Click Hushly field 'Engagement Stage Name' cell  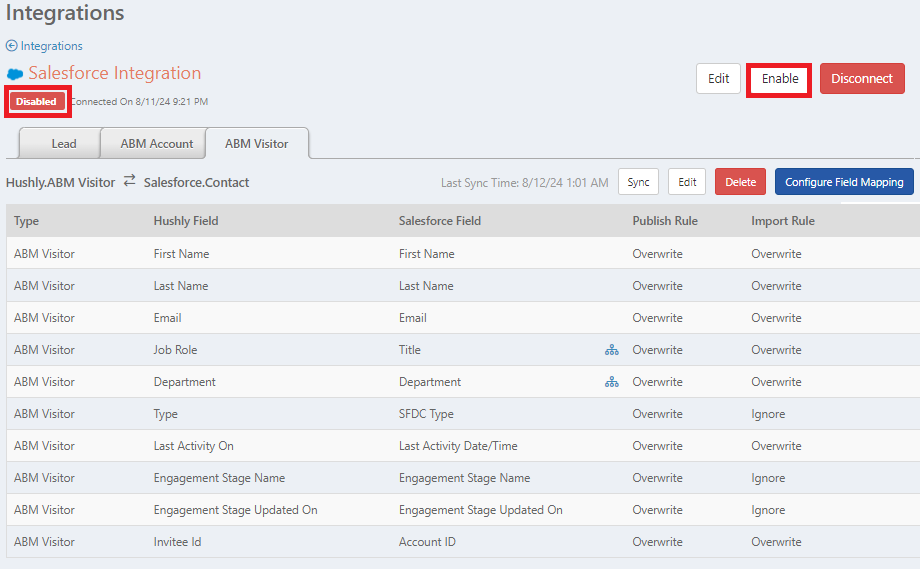pyautogui.click(x=219, y=478)
